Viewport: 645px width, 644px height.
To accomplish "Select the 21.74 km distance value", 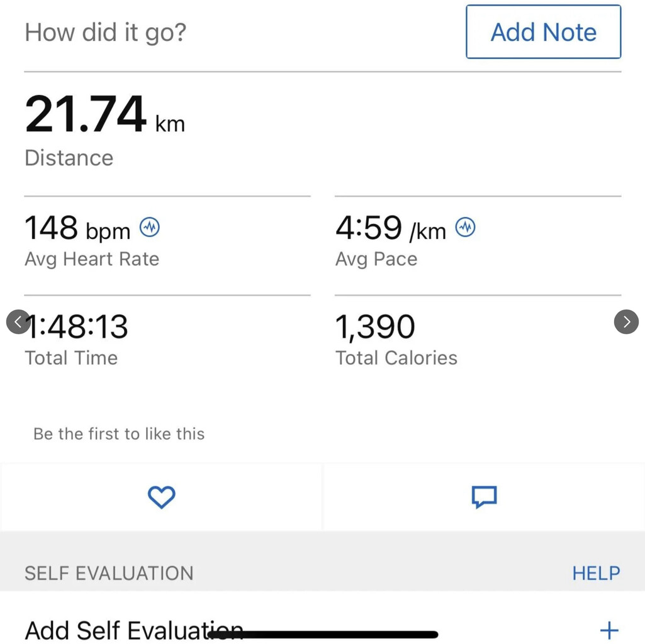I will [x=86, y=115].
